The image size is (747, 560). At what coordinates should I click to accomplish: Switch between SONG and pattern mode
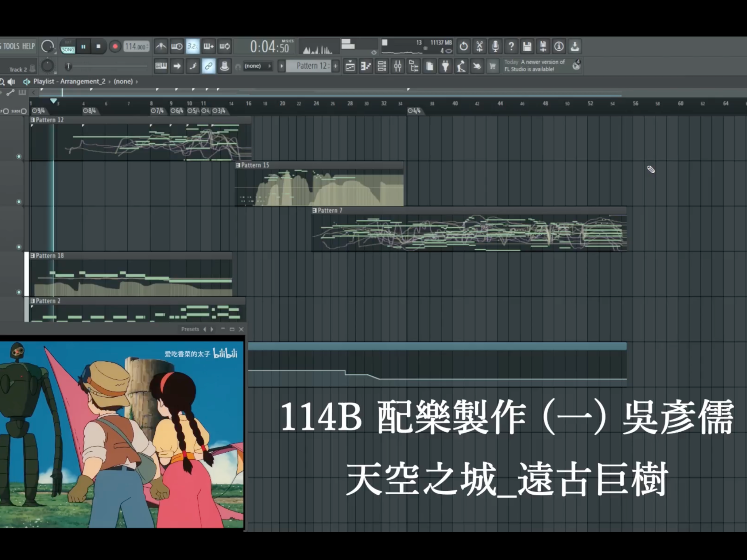tap(68, 47)
